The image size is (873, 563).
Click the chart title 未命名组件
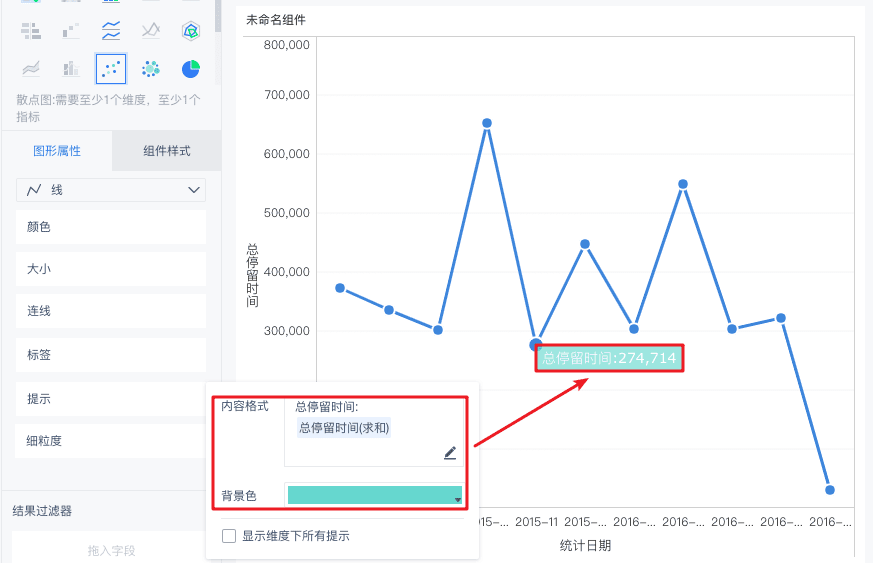click(276, 20)
